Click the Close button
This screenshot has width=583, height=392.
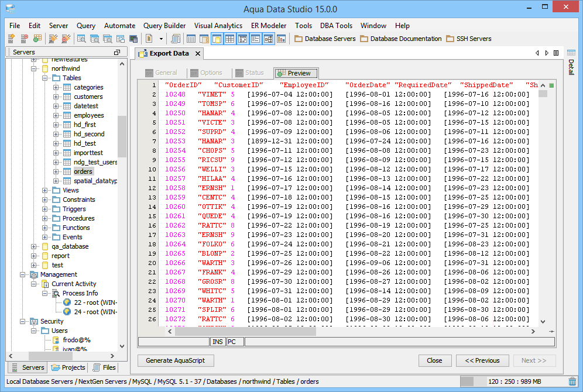pos(435,360)
